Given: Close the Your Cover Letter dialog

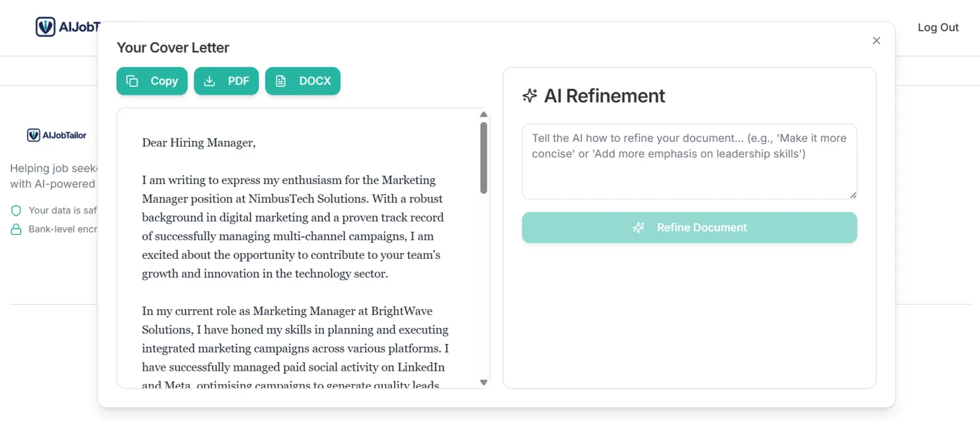Looking at the screenshot, I should click(876, 40).
